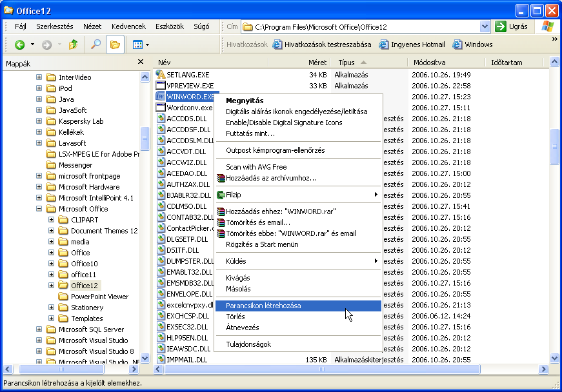Select the Templates folder in tree
The height and width of the screenshot is (392, 562).
[86, 318]
